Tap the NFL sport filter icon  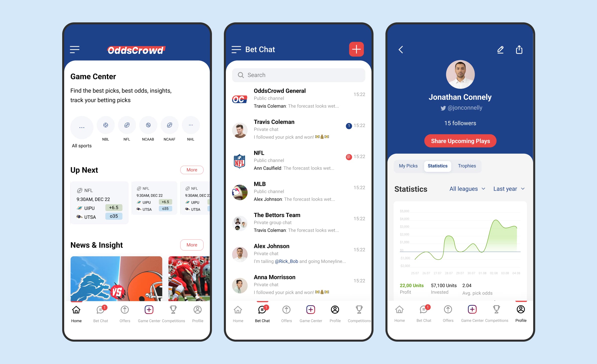[x=127, y=126]
